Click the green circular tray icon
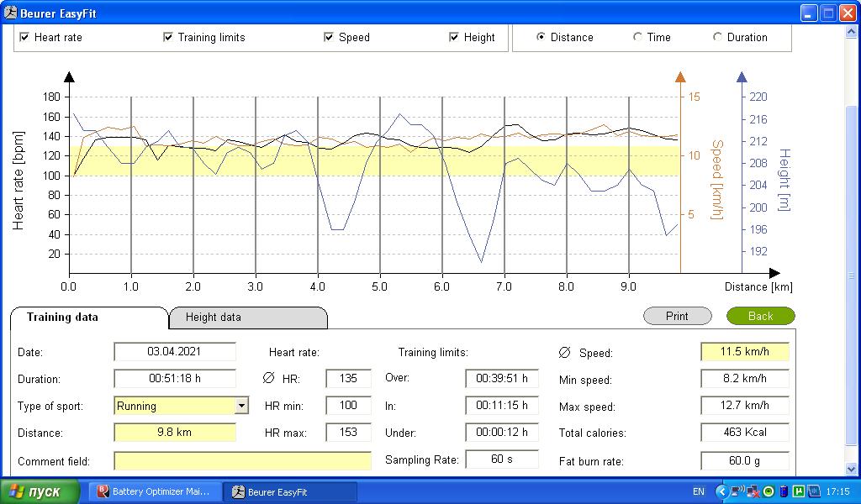 [x=769, y=491]
